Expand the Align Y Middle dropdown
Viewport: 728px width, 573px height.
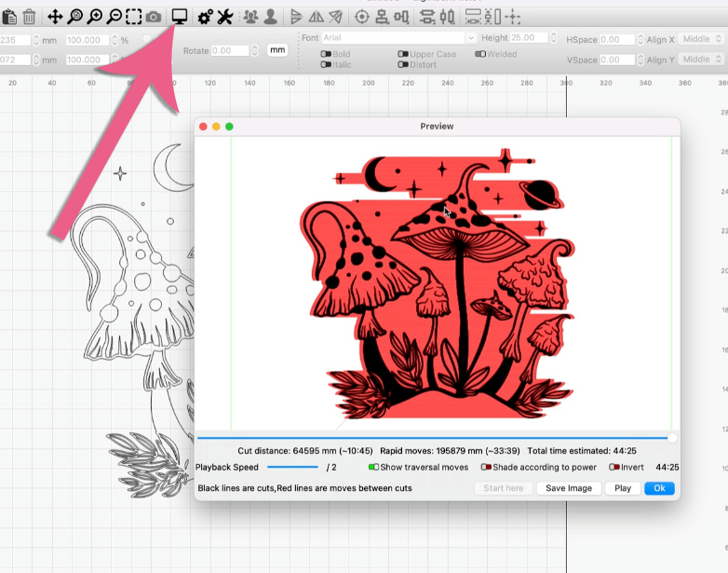[x=700, y=60]
